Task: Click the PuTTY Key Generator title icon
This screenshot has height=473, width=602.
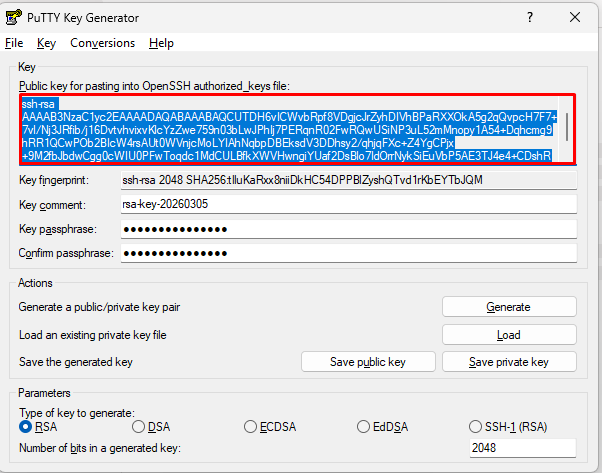Action: tap(13, 17)
